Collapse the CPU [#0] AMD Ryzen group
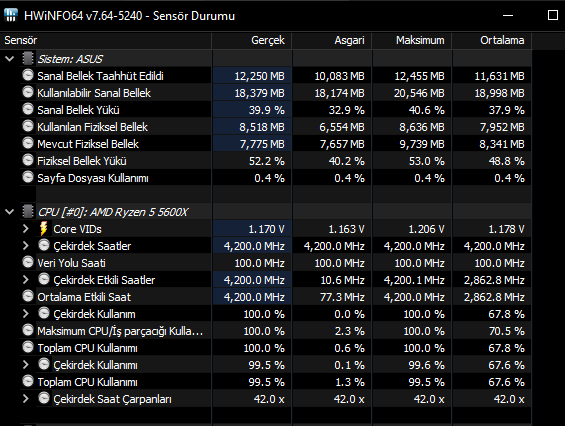565x426 pixels. point(10,212)
